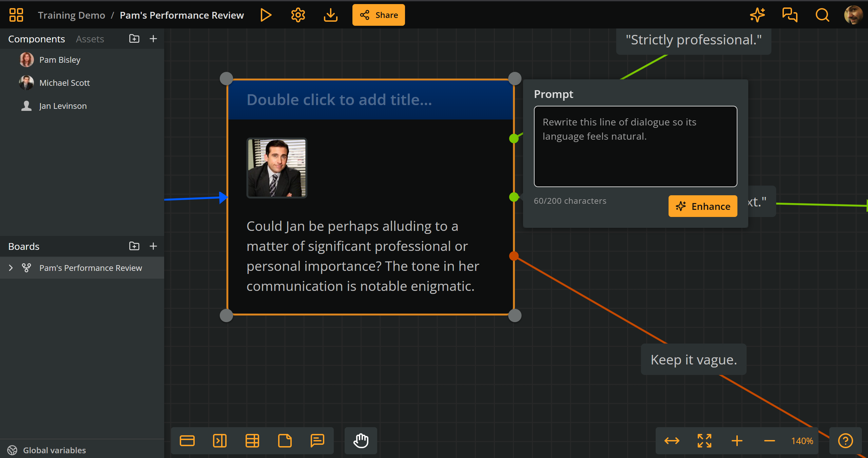Open the help question mark icon
Image resolution: width=868 pixels, height=458 pixels.
[x=845, y=441]
